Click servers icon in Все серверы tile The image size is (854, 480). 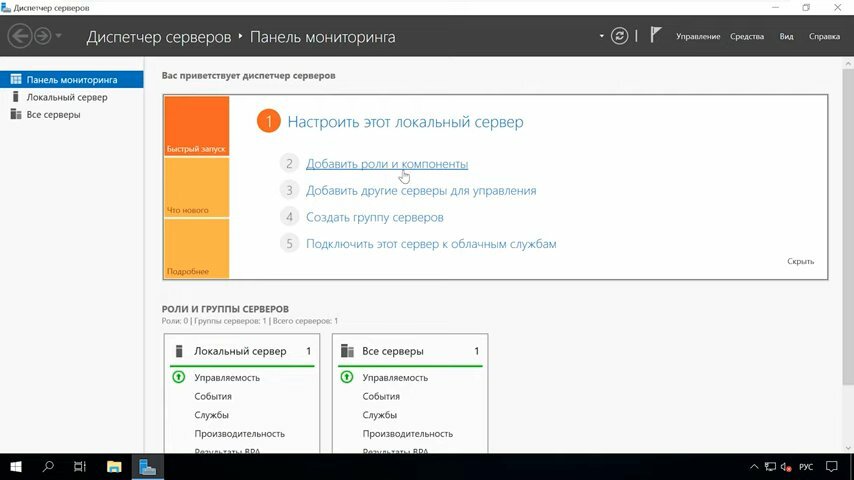point(347,351)
